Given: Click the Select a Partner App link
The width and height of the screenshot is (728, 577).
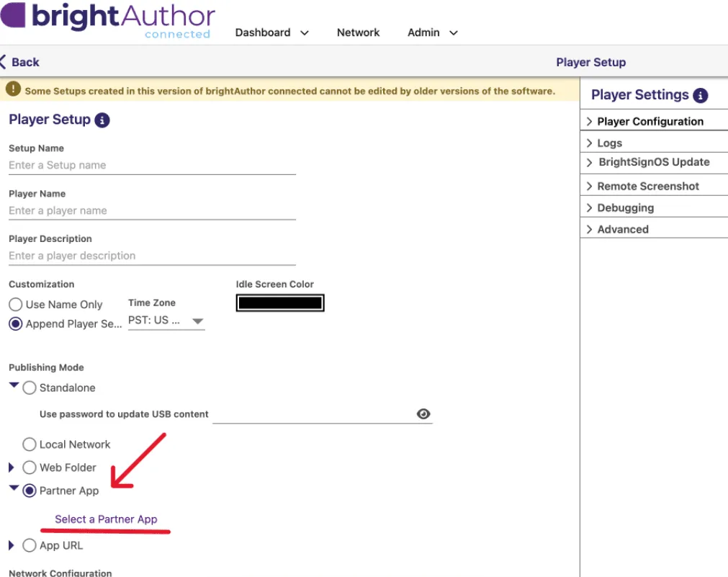Looking at the screenshot, I should point(106,519).
